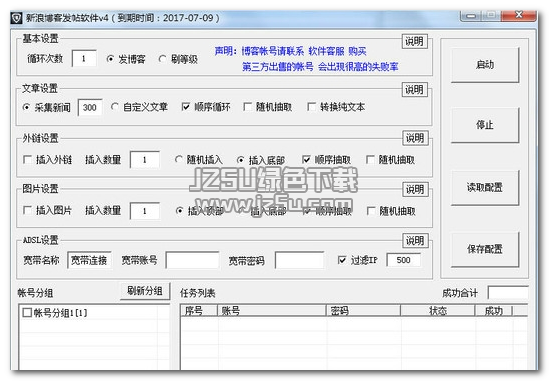Select the 刷等级 radio button
Screen dimensions: 549x381
pos(162,59)
